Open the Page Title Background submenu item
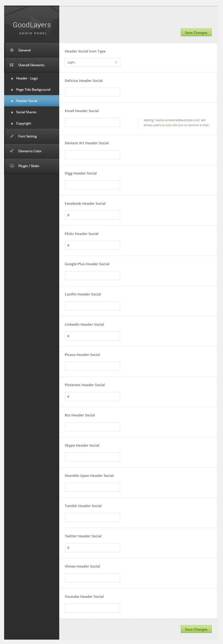Screen dimensions: 223x644 coord(33,90)
